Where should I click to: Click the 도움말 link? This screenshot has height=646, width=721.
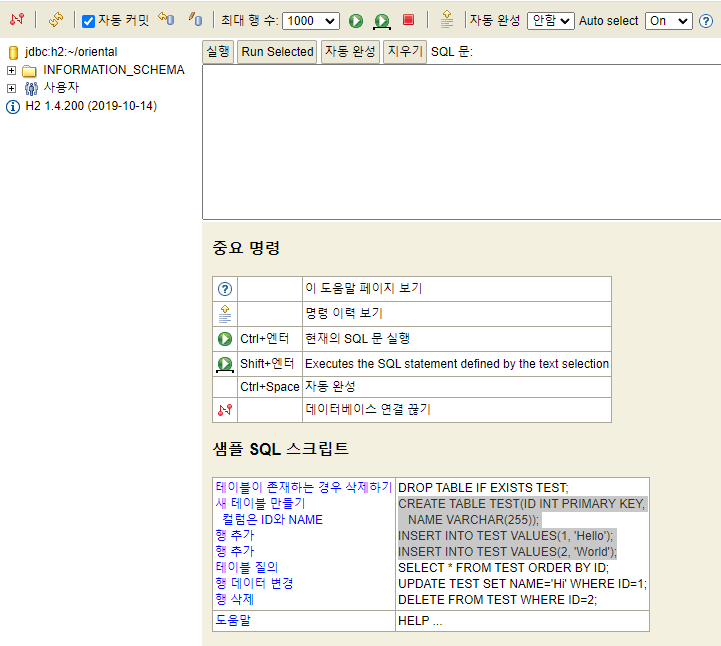pyautogui.click(x=233, y=621)
